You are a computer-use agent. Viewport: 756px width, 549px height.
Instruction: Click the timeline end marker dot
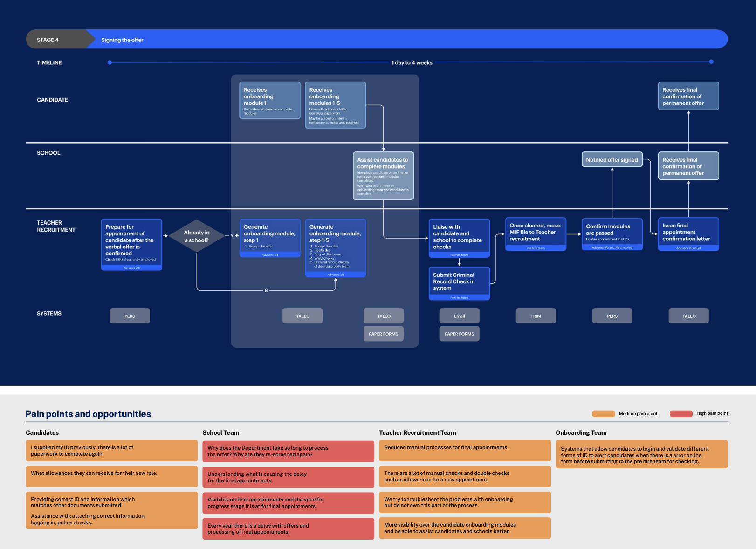(711, 62)
